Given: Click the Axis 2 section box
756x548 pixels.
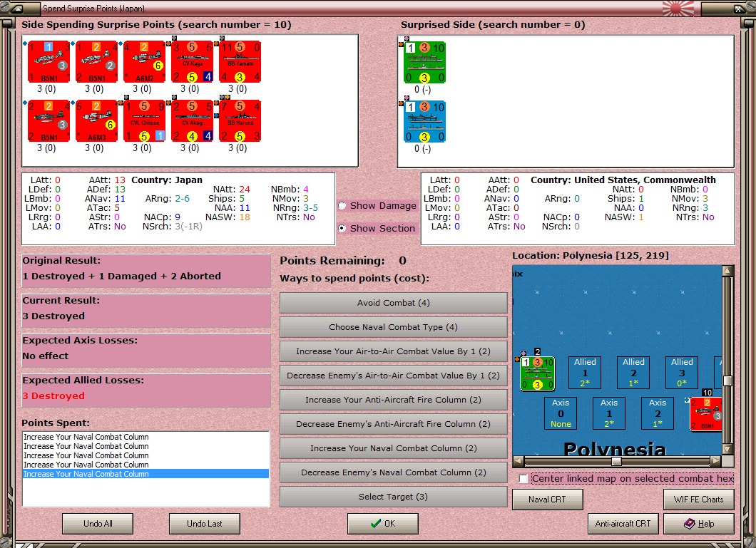Looking at the screenshot, I should (x=658, y=413).
